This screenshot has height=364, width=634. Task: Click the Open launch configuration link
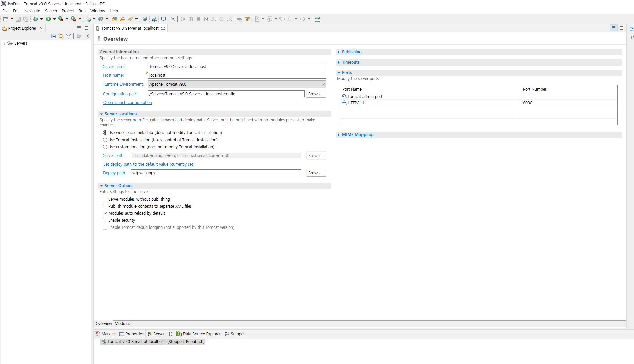pos(127,103)
